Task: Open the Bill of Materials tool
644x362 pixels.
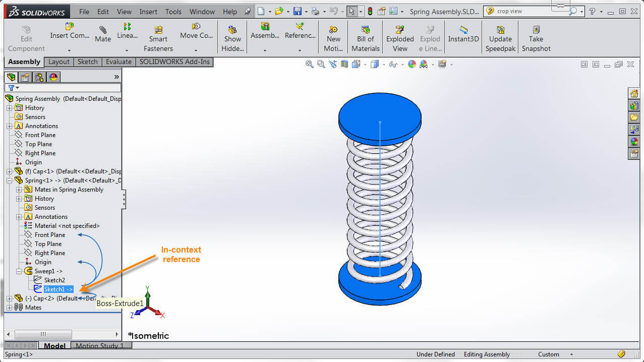Action: point(365,36)
